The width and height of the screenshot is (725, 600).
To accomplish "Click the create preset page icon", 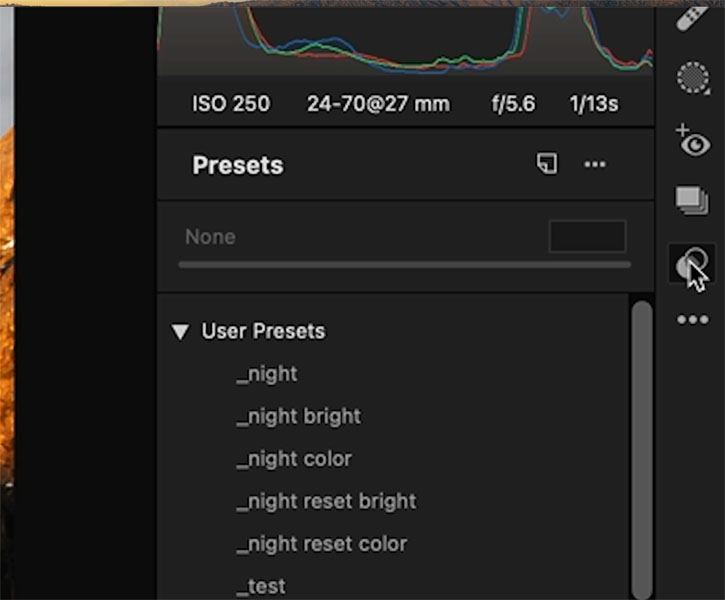I will [x=547, y=164].
